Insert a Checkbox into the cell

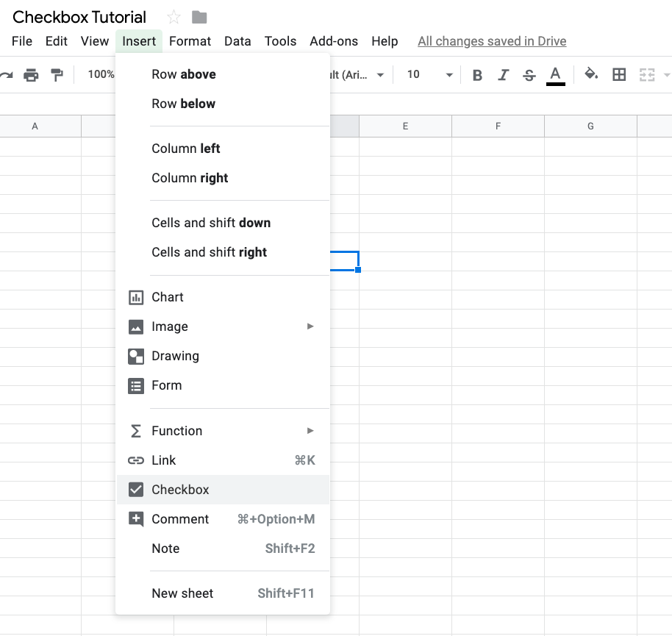223,490
